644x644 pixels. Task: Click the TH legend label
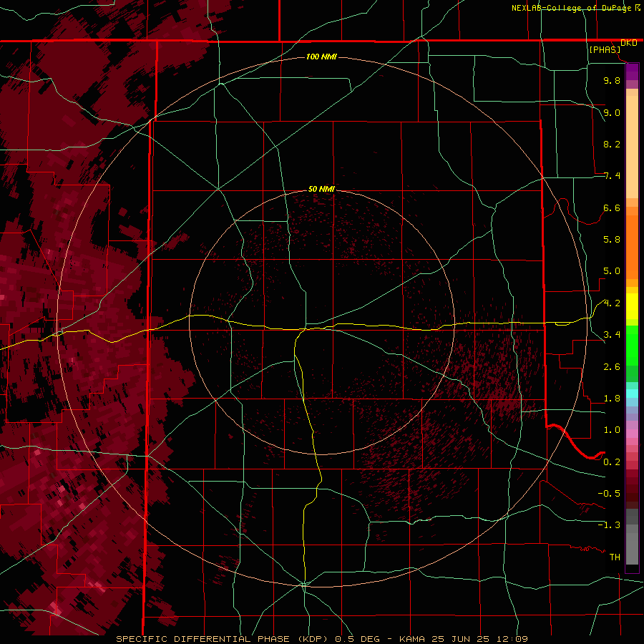click(615, 557)
